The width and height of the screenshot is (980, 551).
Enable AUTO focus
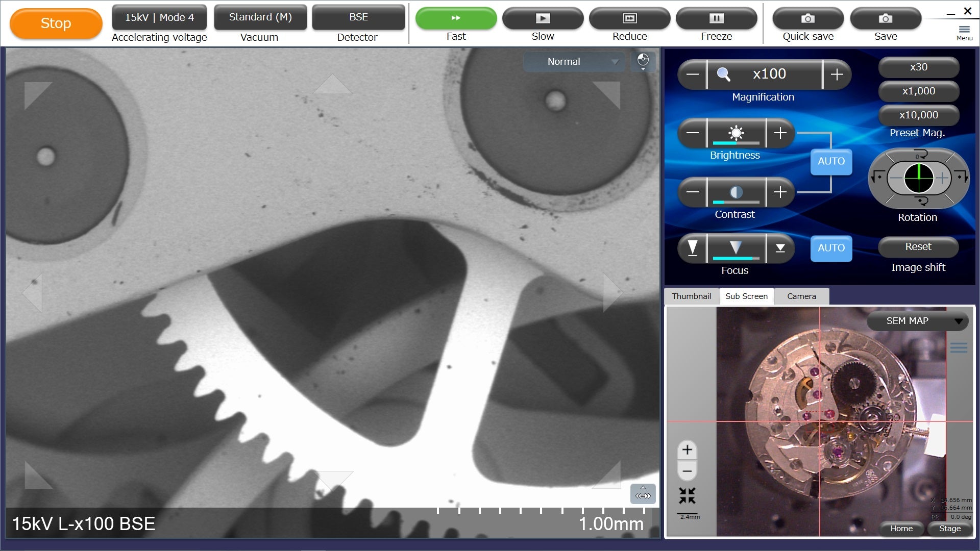pos(830,248)
